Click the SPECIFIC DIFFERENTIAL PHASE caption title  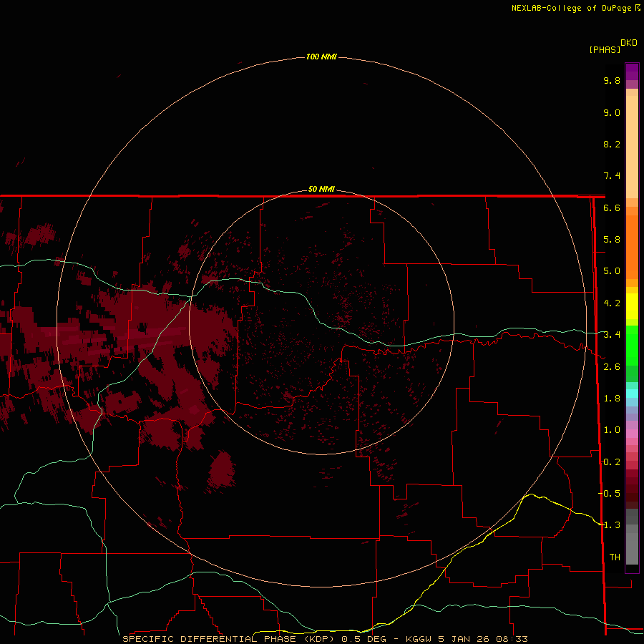pos(209,639)
